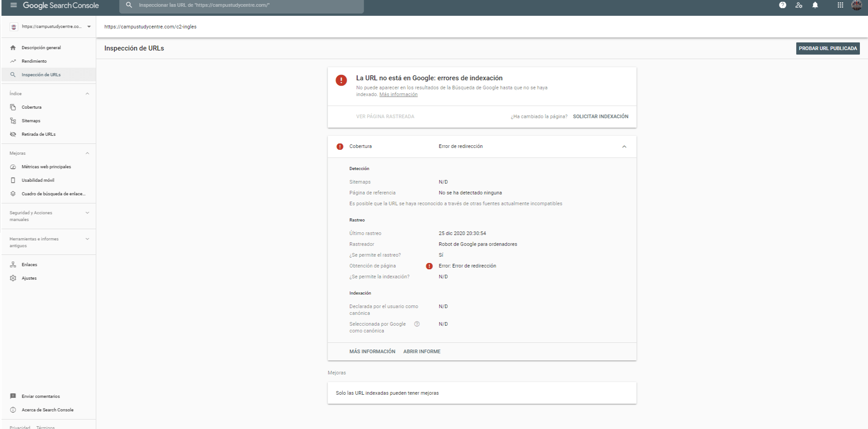The width and height of the screenshot is (868, 429).
Task: Click the Cuadro de búsqueda de enlaces icon
Action: click(13, 194)
